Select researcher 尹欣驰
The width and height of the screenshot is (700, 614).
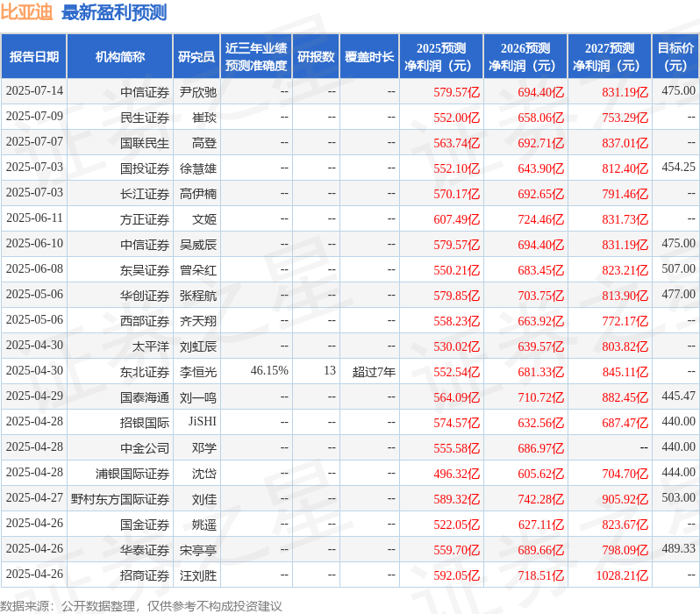click(198, 92)
